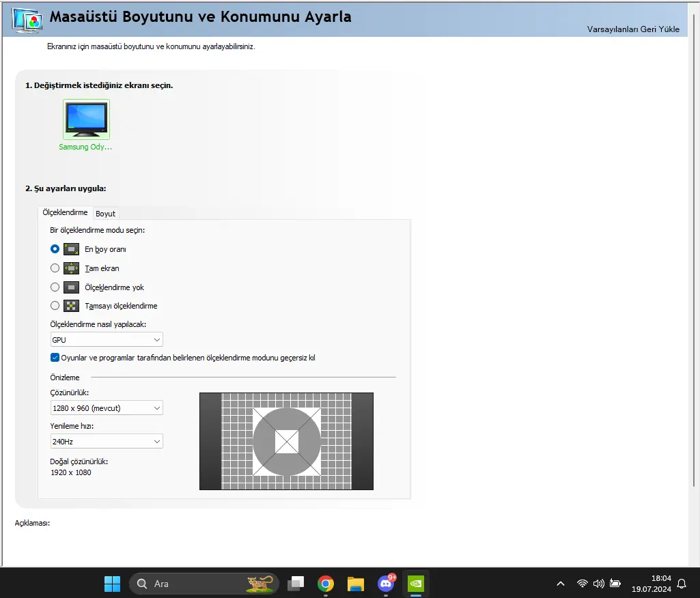Click the Tamsayı ölçeklendirme mode icon
Screen dimensions: 700x598
[x=72, y=306]
